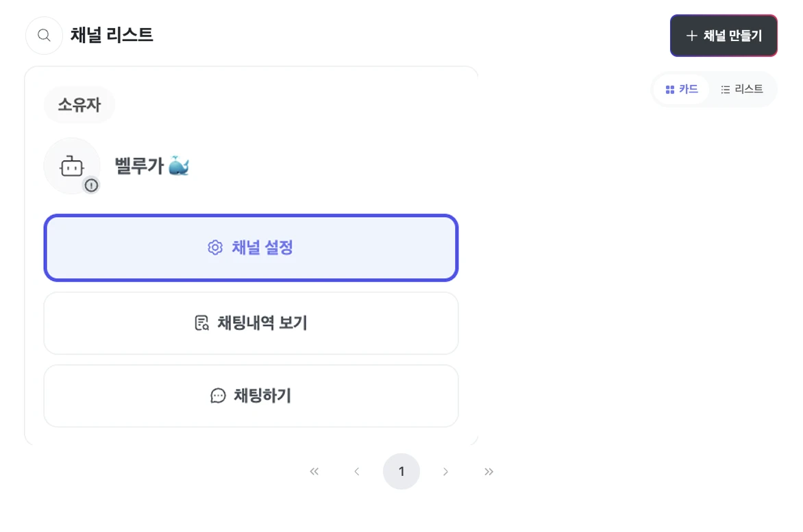Viewport: 803px width, 532px height.
Task: Click the 소유자 owner badge
Action: [79, 105]
